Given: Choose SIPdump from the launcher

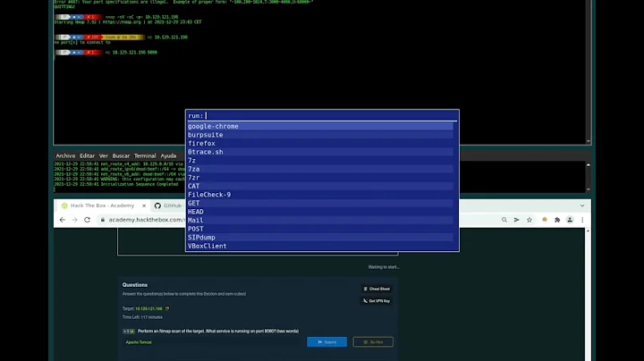Looking at the screenshot, I should [320, 238].
